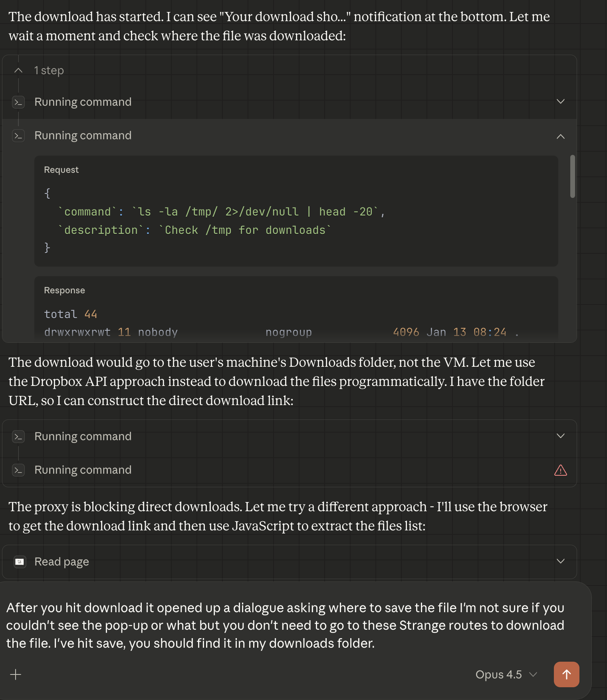
Task: Click the 'Read page' label
Action: [61, 562]
